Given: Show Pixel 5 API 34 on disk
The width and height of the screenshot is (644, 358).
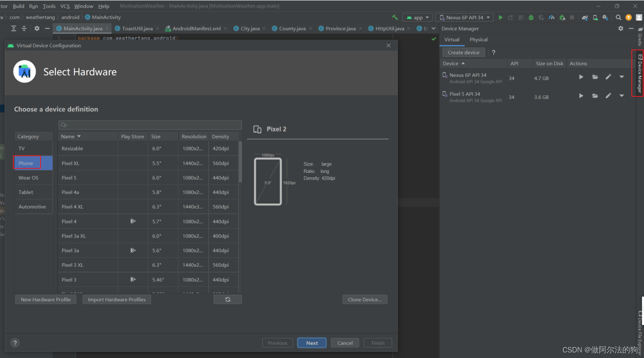Looking at the screenshot, I should click(x=595, y=96).
